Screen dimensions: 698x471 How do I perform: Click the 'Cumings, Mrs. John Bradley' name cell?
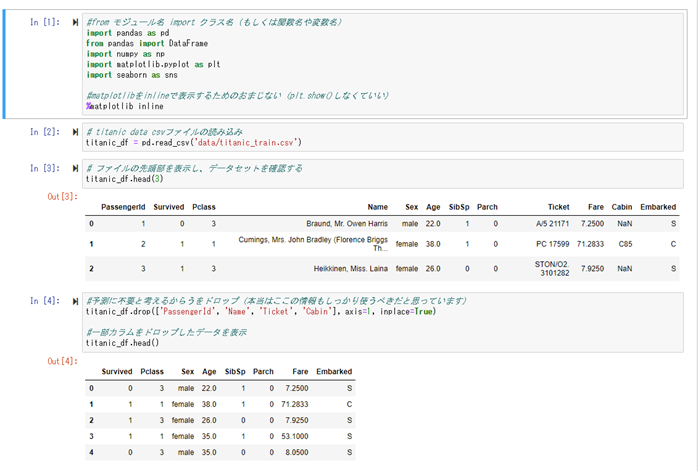(313, 244)
